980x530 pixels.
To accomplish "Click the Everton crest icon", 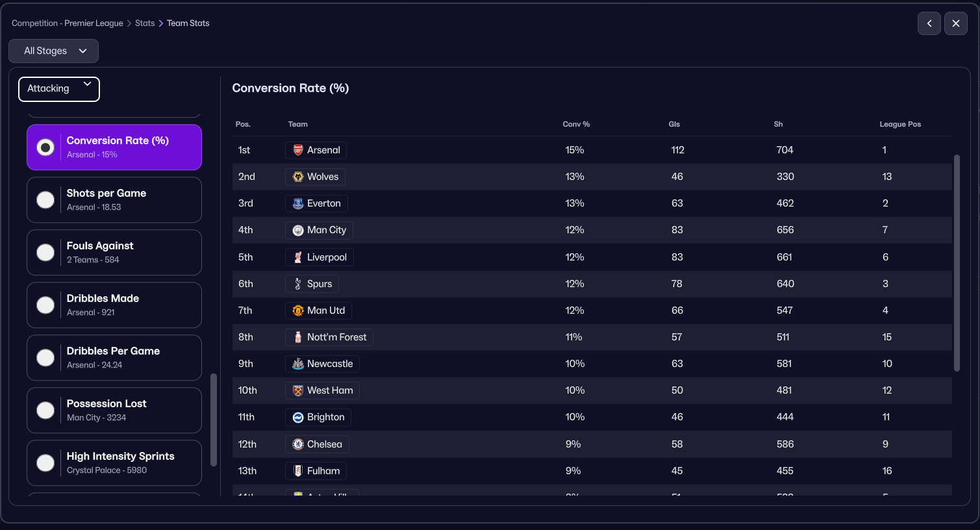I will click(298, 203).
